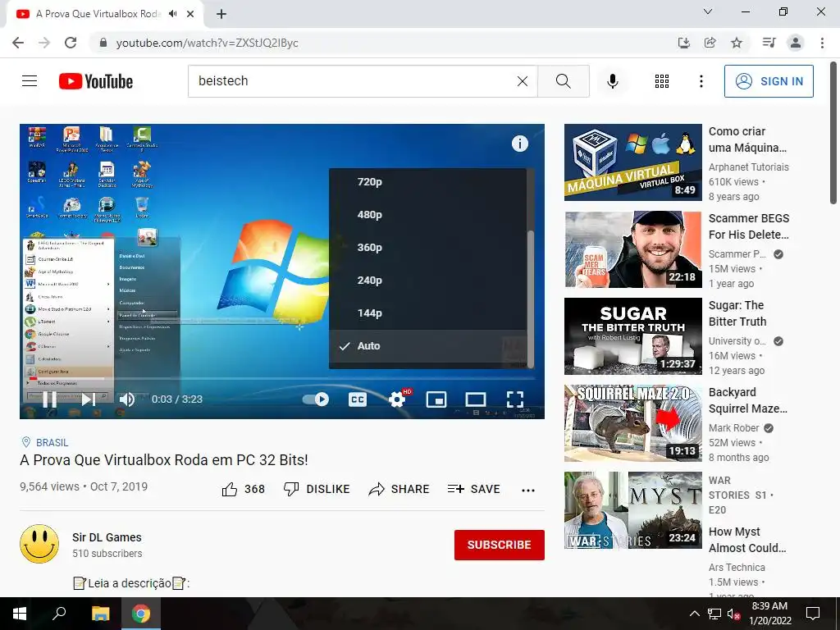Enter full screen mode
840x630 pixels.
point(515,399)
